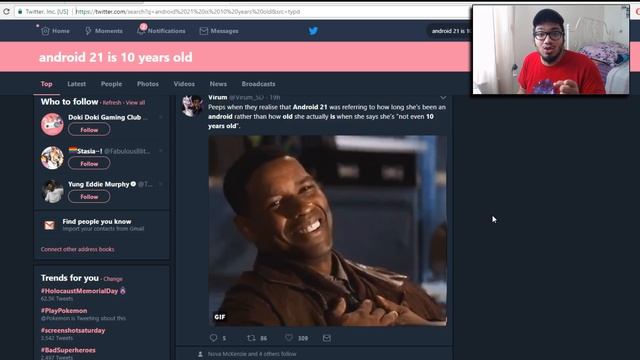
Task: Switch to the Photos tab
Action: (x=148, y=84)
